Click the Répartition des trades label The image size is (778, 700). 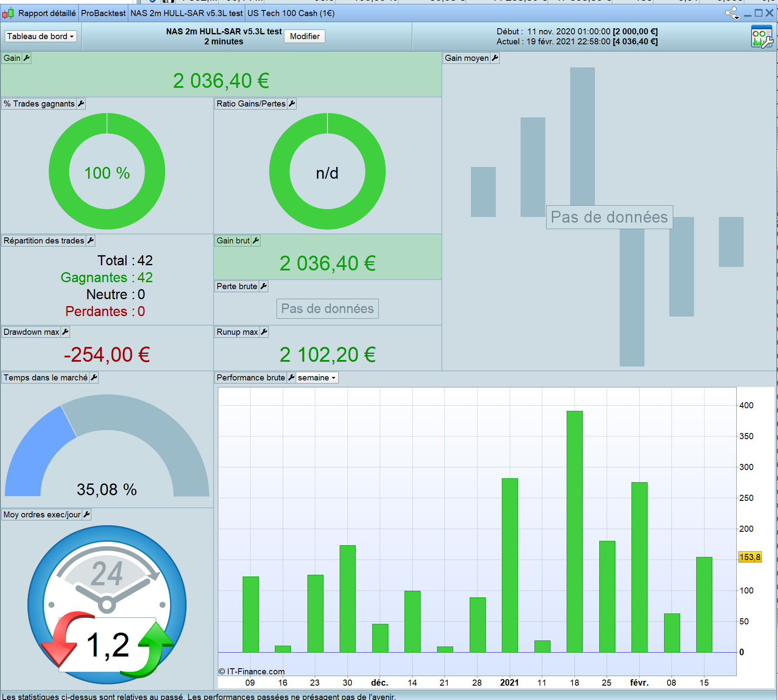click(x=44, y=240)
